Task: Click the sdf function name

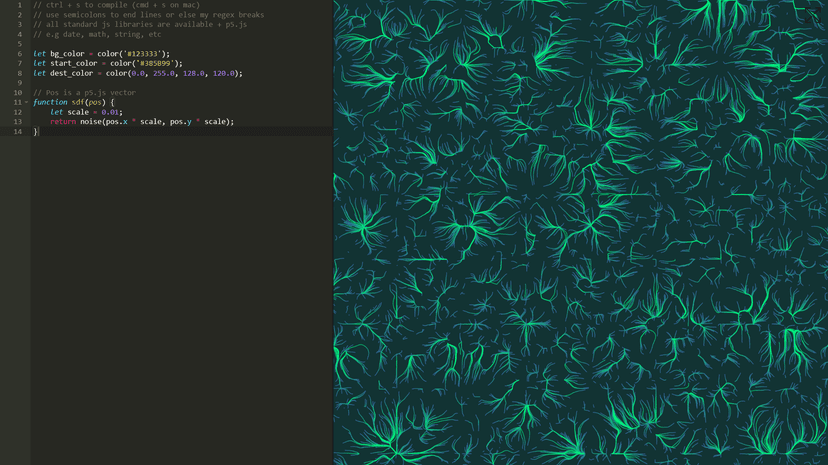Action: click(x=77, y=102)
